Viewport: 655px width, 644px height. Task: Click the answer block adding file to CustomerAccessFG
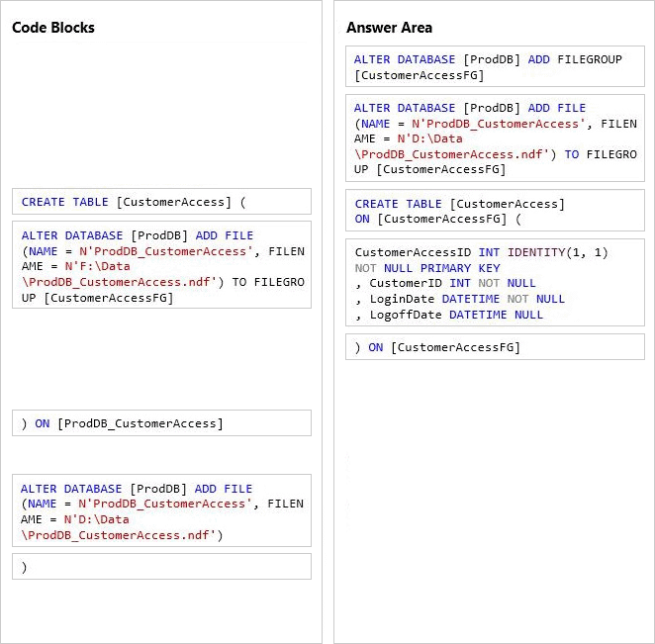[x=495, y=138]
